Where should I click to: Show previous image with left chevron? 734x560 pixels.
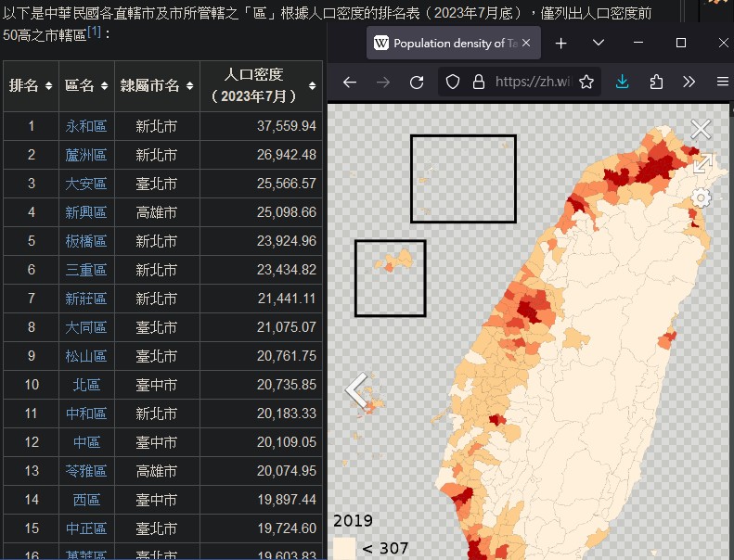[356, 390]
